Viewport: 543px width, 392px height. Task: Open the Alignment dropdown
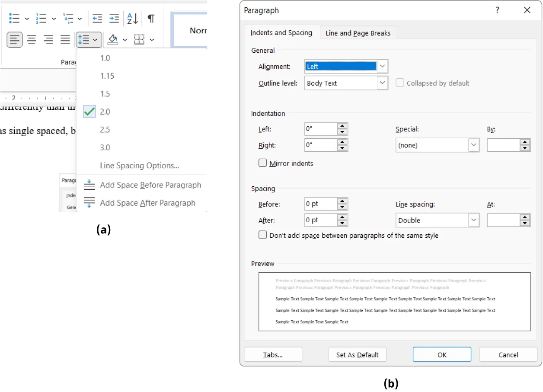click(x=383, y=66)
